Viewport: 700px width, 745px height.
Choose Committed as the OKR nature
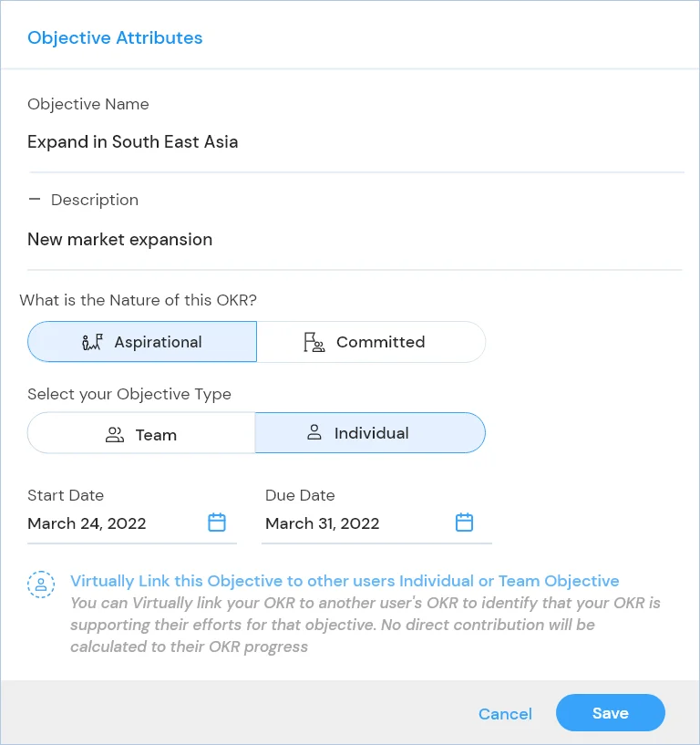pos(371,342)
